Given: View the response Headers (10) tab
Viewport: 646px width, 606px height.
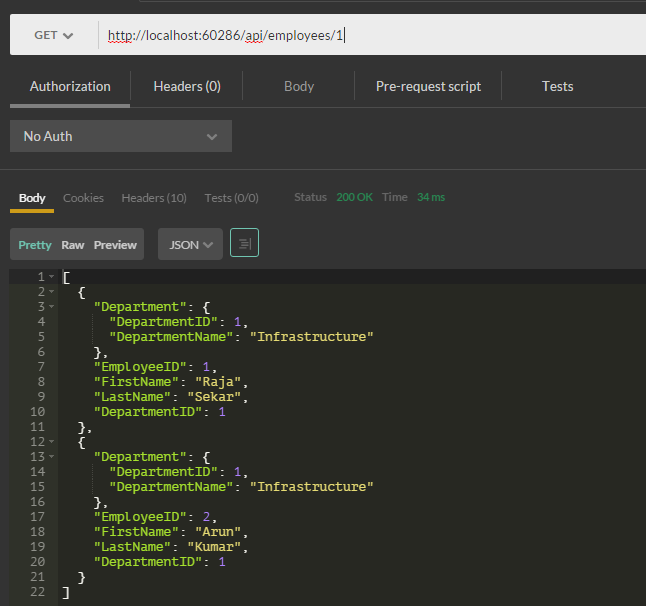Looking at the screenshot, I should coord(154,198).
